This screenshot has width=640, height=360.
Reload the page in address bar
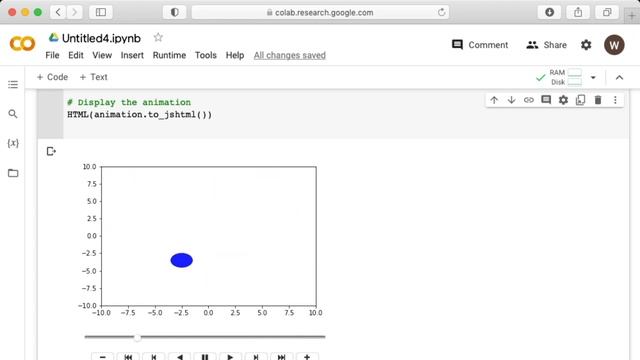pos(441,12)
